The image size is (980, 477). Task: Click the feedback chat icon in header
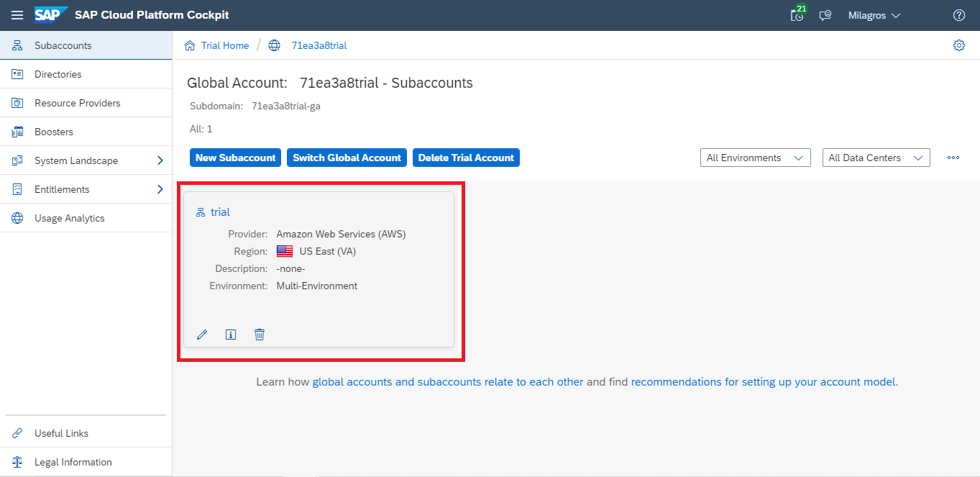click(825, 15)
